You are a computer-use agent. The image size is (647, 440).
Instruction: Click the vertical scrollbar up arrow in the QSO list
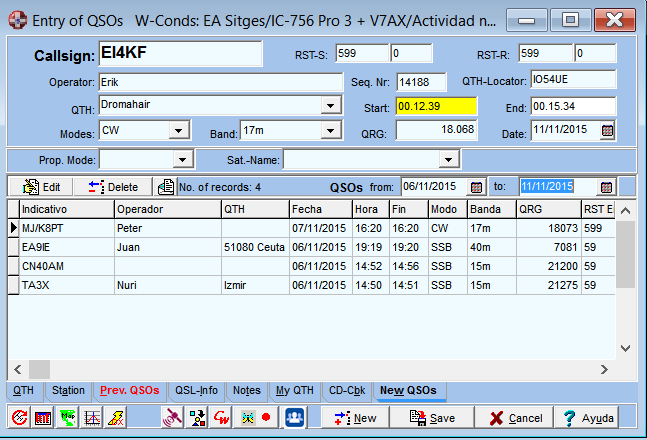click(x=626, y=211)
